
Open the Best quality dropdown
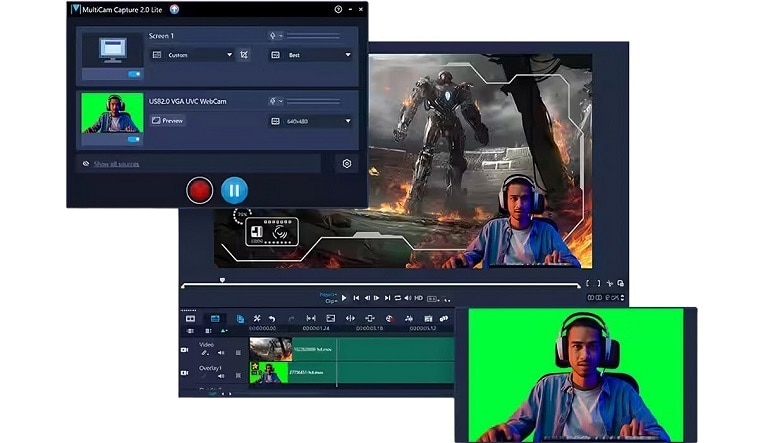coord(310,55)
